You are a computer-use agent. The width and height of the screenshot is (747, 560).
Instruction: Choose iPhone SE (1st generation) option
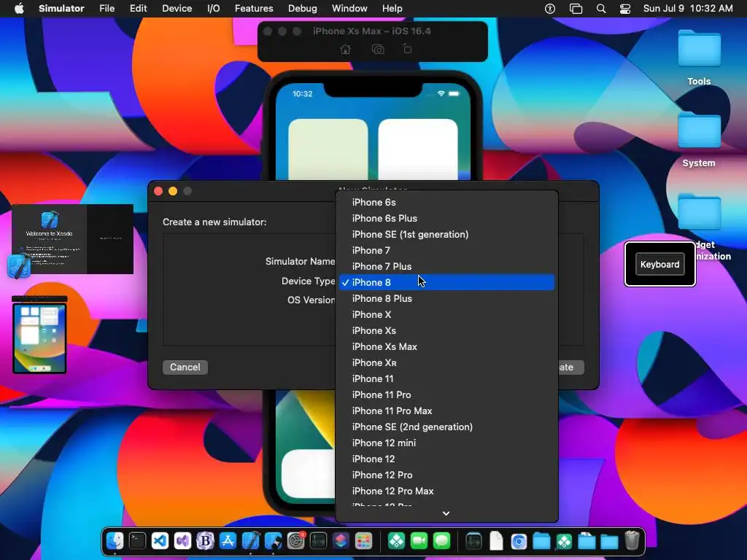coord(446,234)
